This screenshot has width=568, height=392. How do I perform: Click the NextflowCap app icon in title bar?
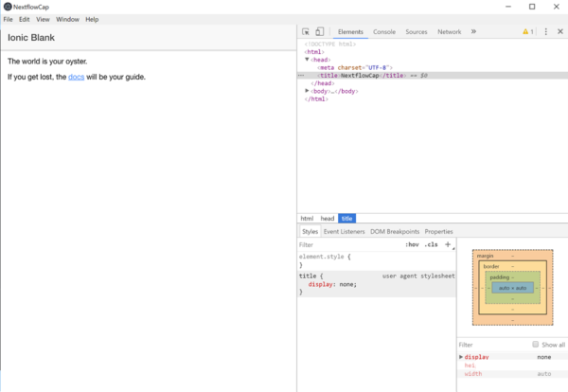coord(8,7)
